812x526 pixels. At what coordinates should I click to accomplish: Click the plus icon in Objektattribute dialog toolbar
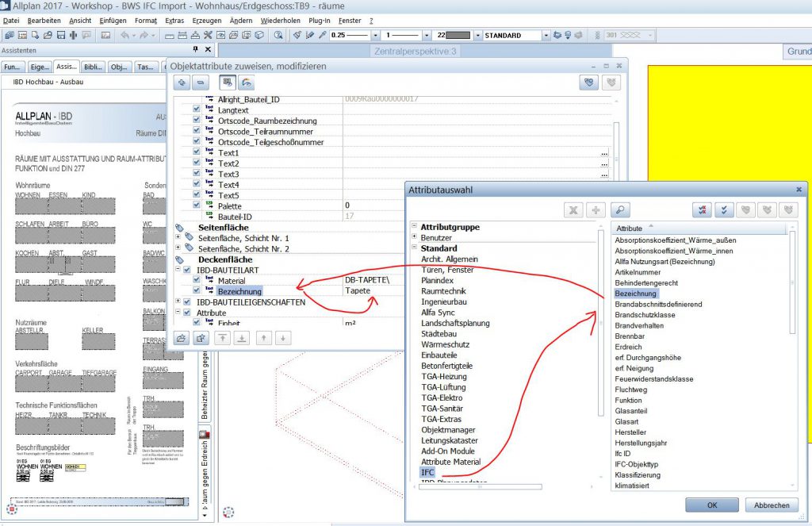(182, 83)
